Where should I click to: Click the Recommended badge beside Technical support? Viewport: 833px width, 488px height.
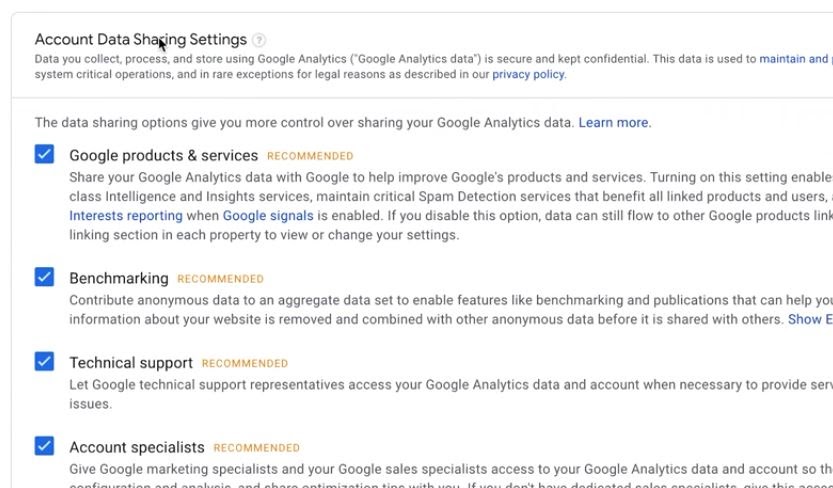pyautogui.click(x=244, y=363)
